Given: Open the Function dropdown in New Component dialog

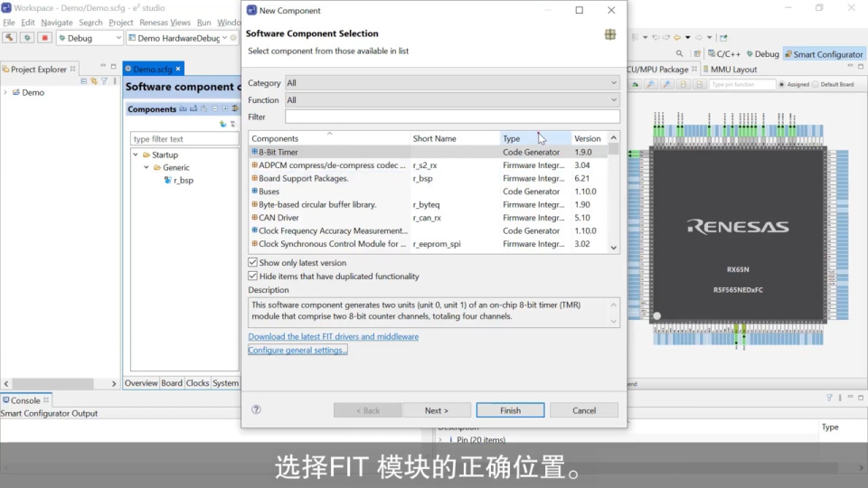Looking at the screenshot, I should click(x=452, y=100).
